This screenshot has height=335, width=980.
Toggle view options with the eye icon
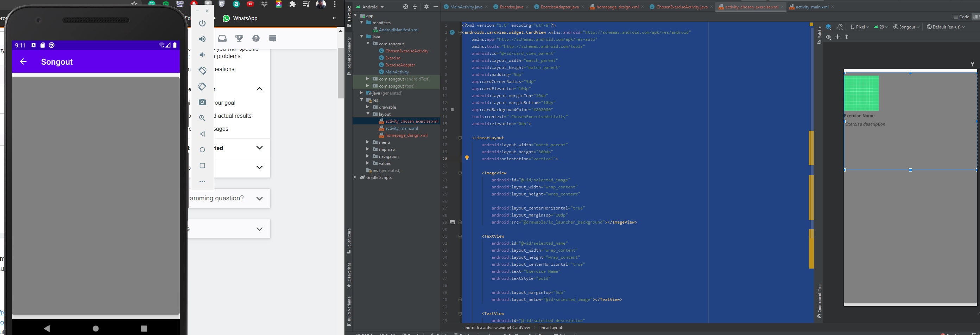pyautogui.click(x=829, y=37)
